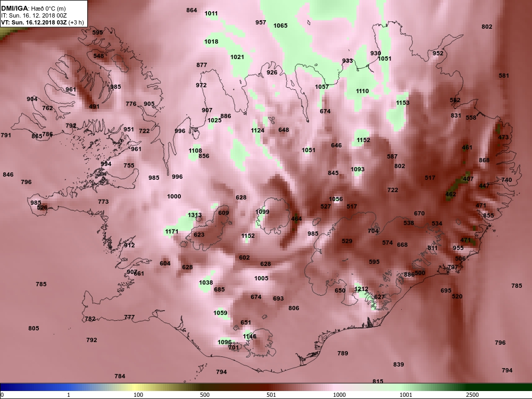Click the 1212 value near south glacier
Screen dimensions: 532x399
tap(361, 289)
